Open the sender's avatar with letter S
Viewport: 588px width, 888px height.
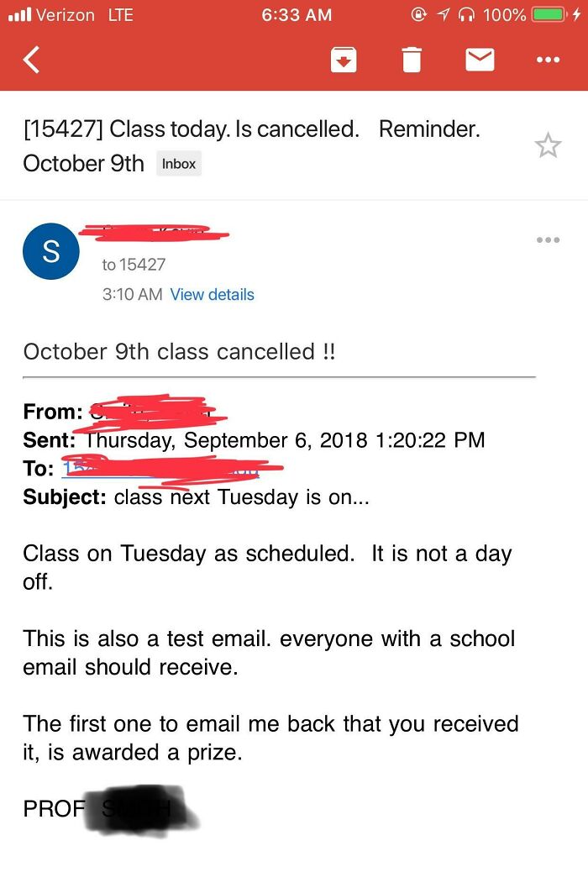[x=50, y=251]
